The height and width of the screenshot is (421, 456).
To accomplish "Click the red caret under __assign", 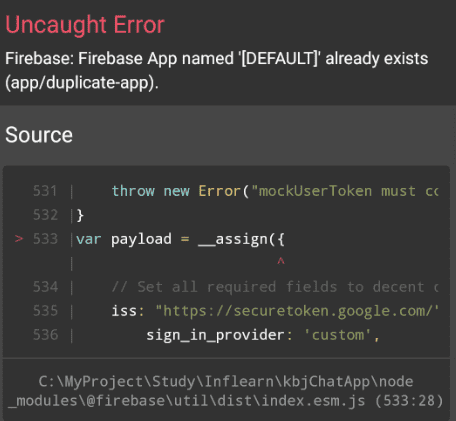I will tap(281, 260).
